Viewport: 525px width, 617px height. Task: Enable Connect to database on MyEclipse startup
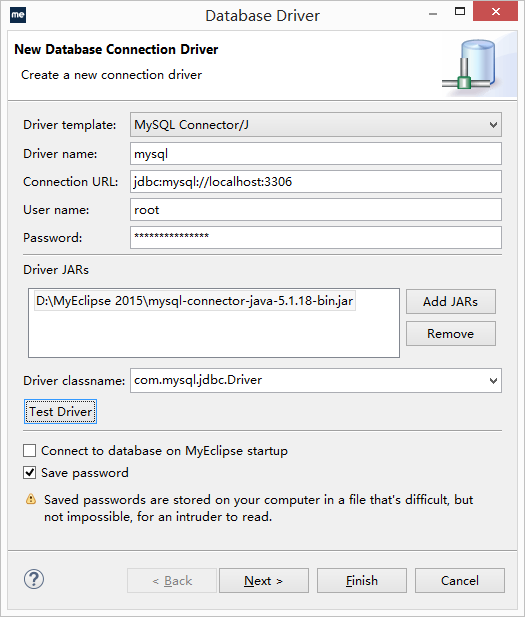(30, 451)
